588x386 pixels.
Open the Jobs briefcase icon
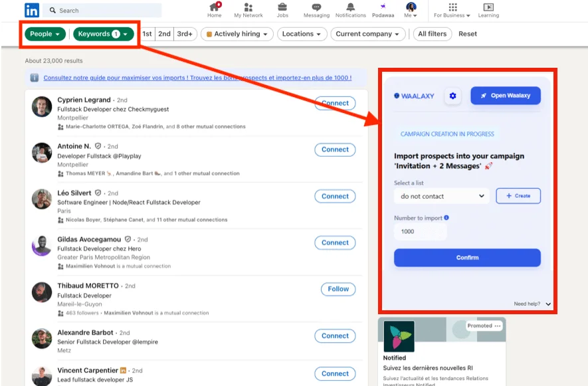coord(282,7)
